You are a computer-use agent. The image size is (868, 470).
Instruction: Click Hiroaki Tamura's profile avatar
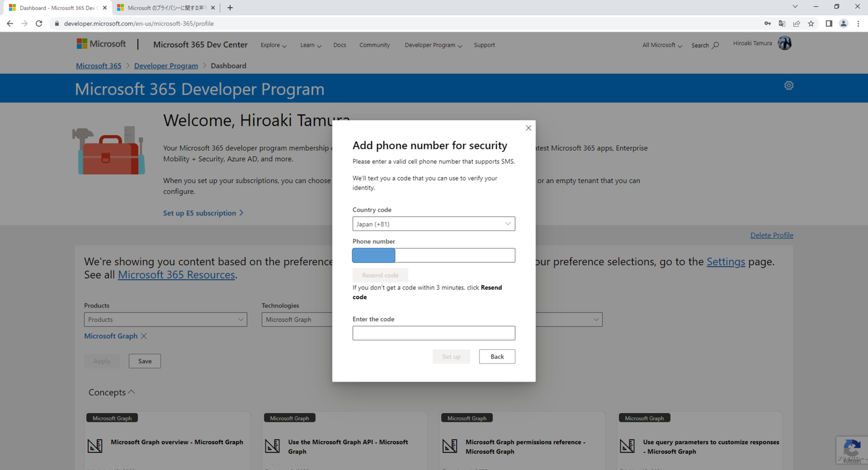(785, 43)
